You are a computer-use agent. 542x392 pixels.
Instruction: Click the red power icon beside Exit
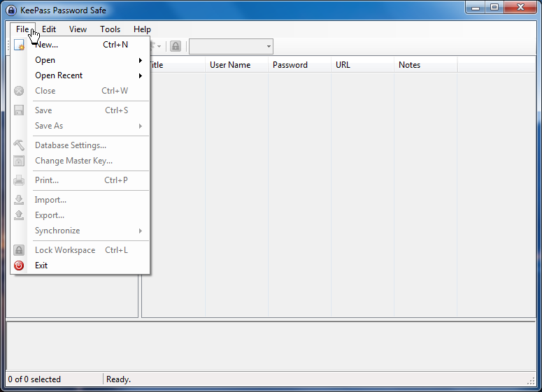pyautogui.click(x=19, y=266)
